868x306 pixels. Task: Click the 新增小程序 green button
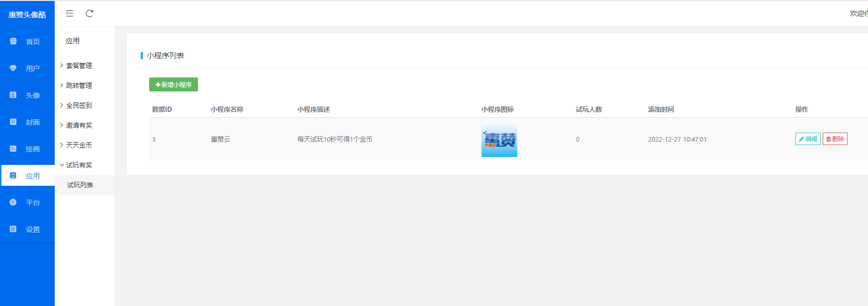click(174, 84)
